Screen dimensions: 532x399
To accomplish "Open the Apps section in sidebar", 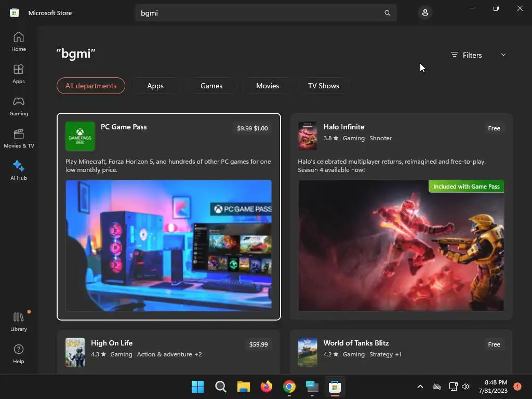I will pos(19,74).
